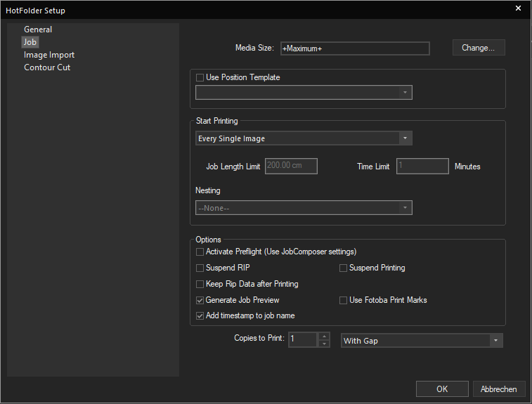Image resolution: width=532 pixels, height=404 pixels.
Task: Check the Suspend Printing option
Action: 343,268
